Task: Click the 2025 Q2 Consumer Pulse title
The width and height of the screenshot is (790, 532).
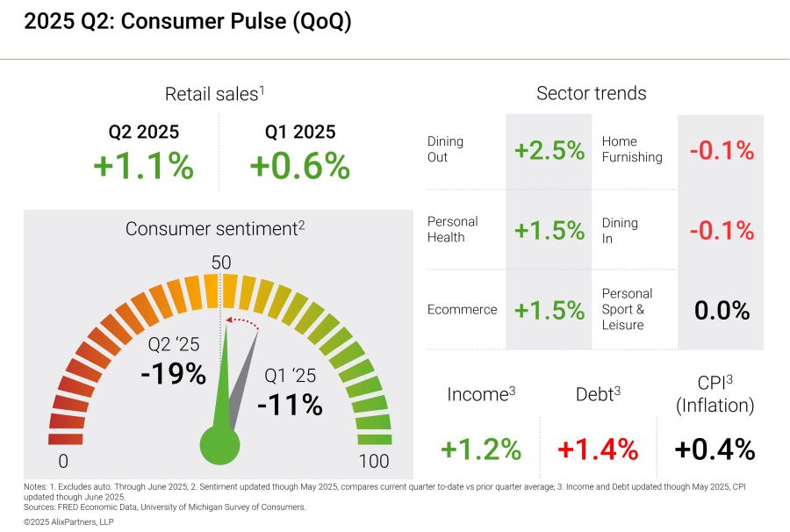Action: pyautogui.click(x=187, y=23)
